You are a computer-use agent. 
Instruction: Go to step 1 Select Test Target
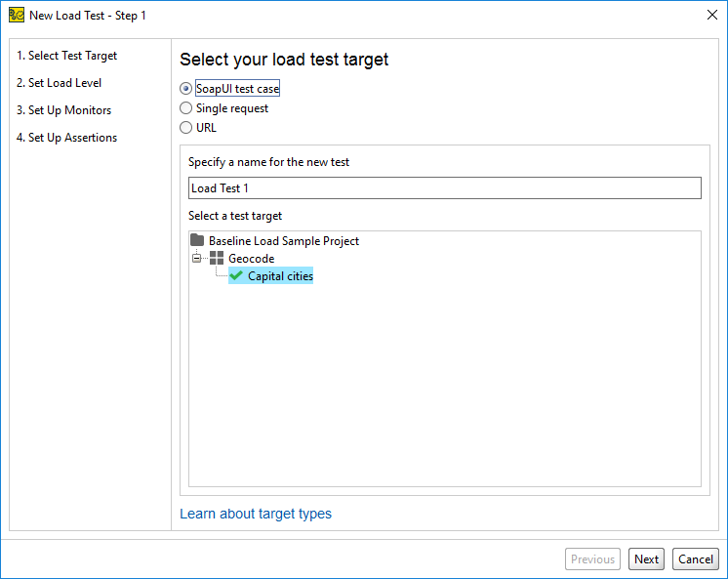[x=67, y=56]
